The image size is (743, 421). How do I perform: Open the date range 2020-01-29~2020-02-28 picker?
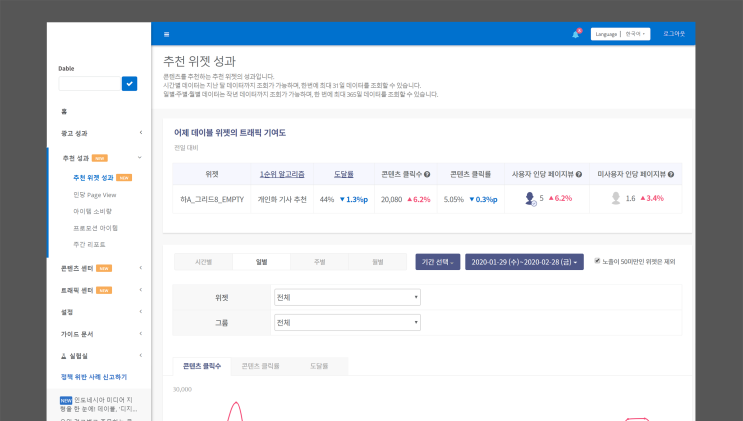click(524, 262)
